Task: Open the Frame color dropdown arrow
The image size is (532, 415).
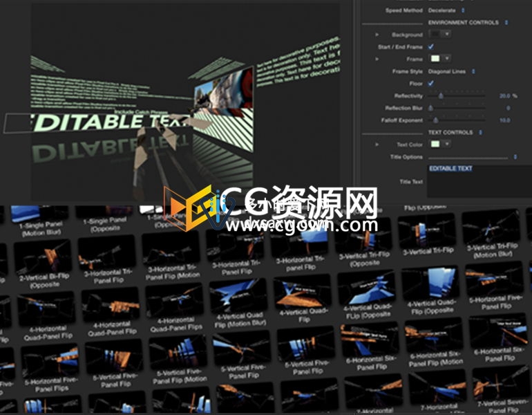Action: click(447, 58)
